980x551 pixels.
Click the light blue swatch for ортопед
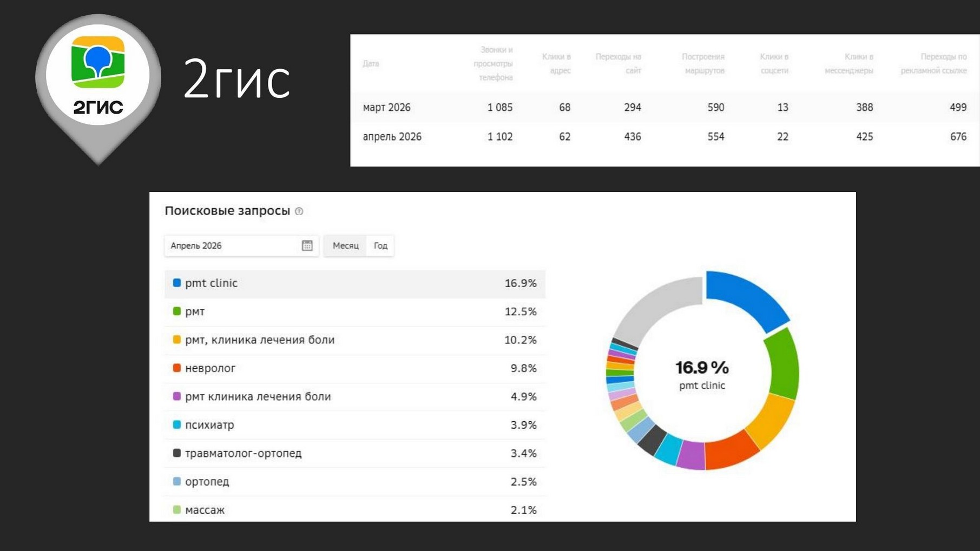[176, 481]
